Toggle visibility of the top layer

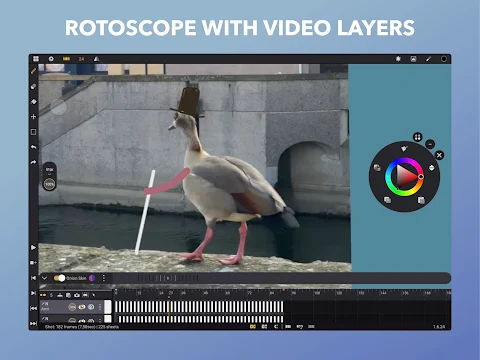[x=82, y=307]
